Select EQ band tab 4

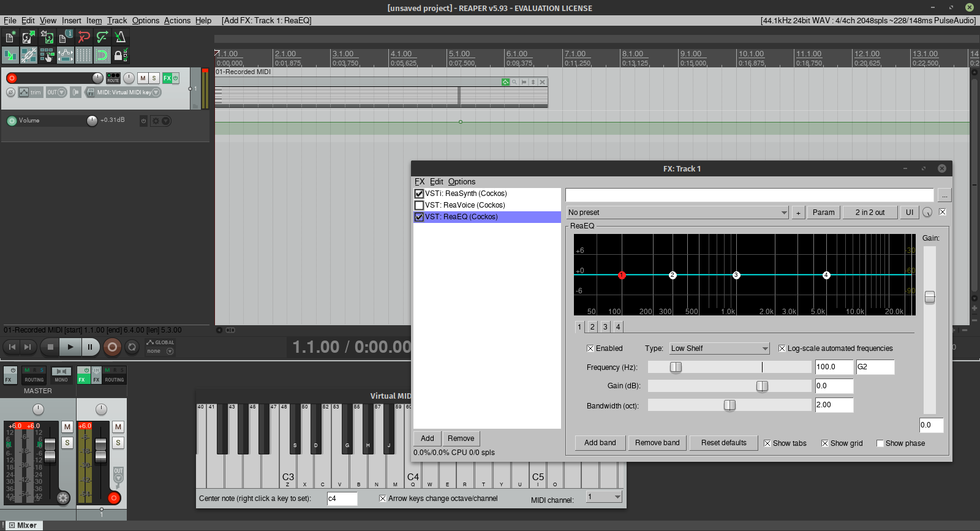point(618,327)
